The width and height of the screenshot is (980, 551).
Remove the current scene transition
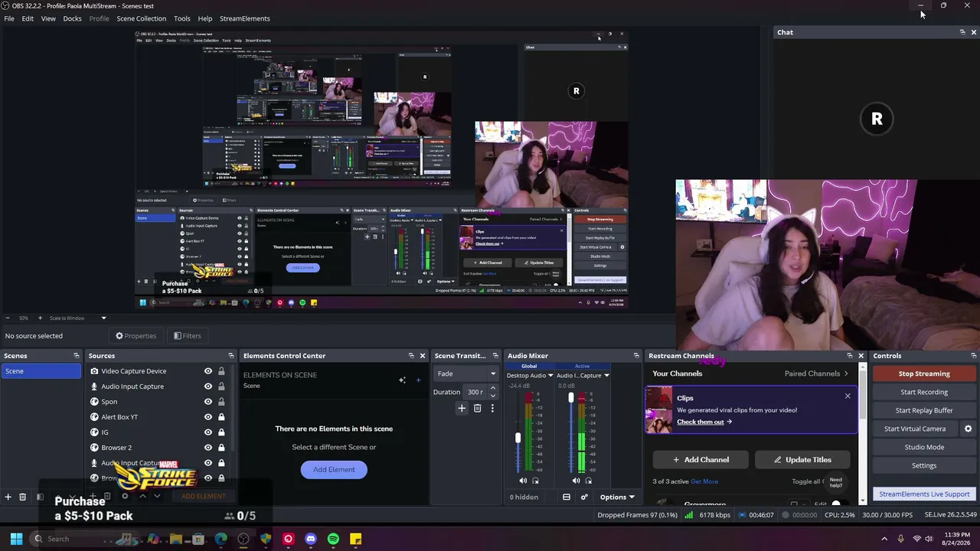477,409
